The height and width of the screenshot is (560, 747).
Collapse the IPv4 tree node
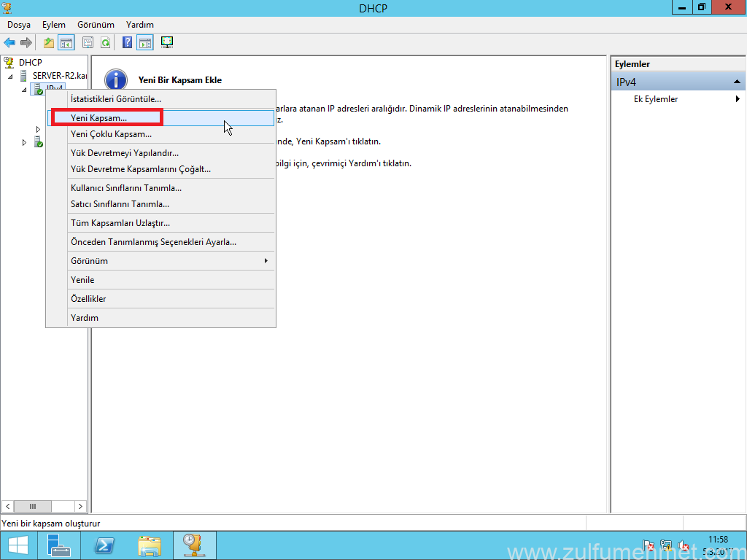(x=24, y=90)
